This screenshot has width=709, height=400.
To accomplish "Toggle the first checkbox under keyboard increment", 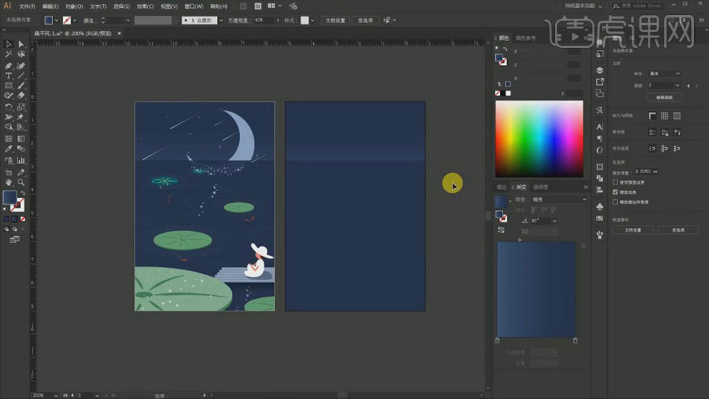I will point(616,181).
